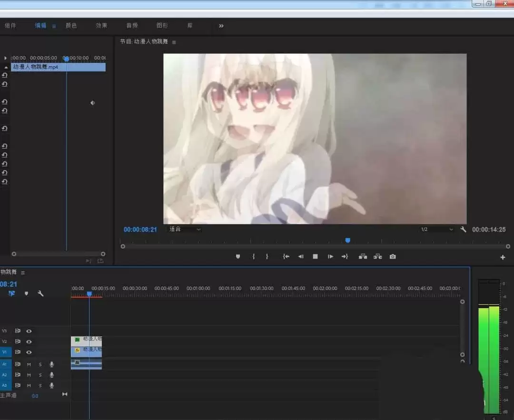Reset the first effect parameter
Image resolution: width=514 pixels, height=420 pixels.
click(x=5, y=75)
